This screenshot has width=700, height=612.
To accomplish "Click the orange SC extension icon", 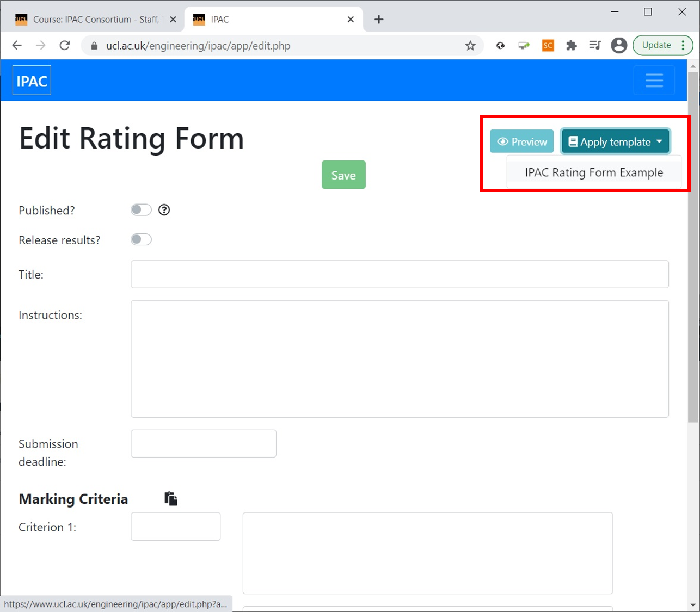I will tap(548, 46).
